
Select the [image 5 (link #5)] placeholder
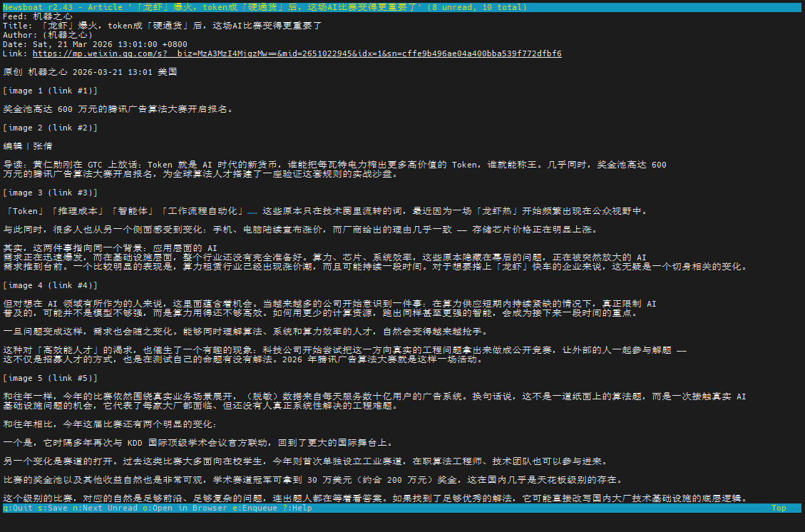[50, 378]
